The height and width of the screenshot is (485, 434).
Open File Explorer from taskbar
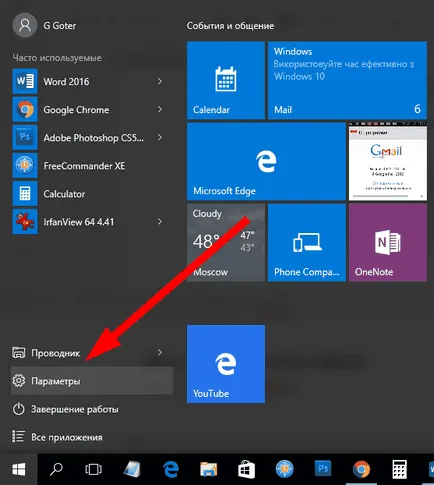coord(209,469)
